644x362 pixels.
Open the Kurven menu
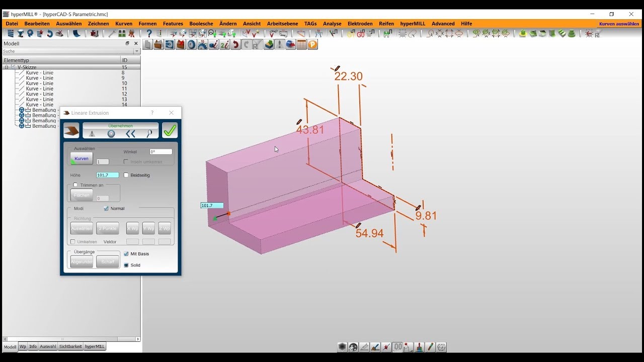[124, 24]
